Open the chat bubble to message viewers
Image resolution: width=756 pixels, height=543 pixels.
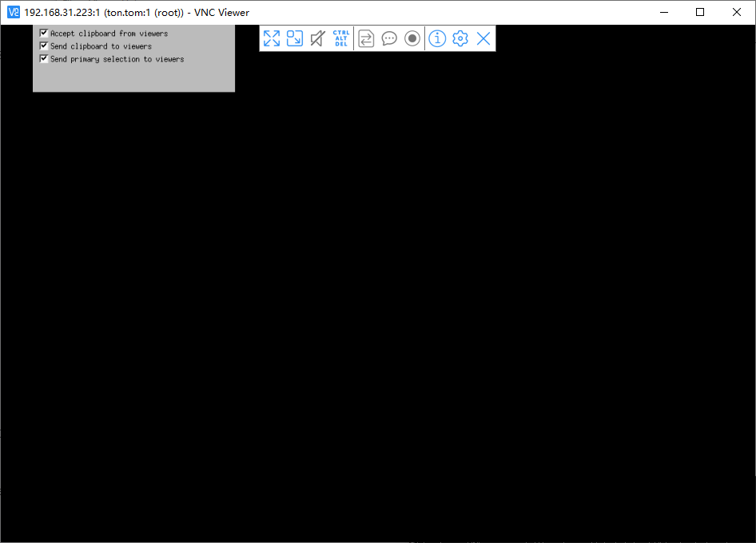tap(389, 38)
